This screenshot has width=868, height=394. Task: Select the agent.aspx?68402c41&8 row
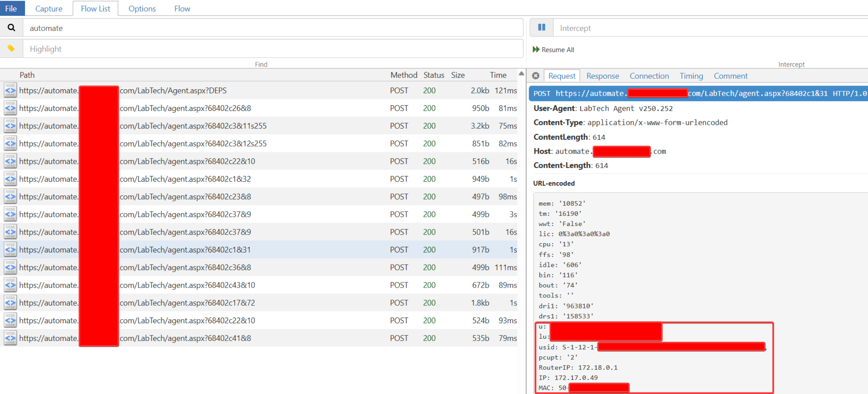coord(259,338)
